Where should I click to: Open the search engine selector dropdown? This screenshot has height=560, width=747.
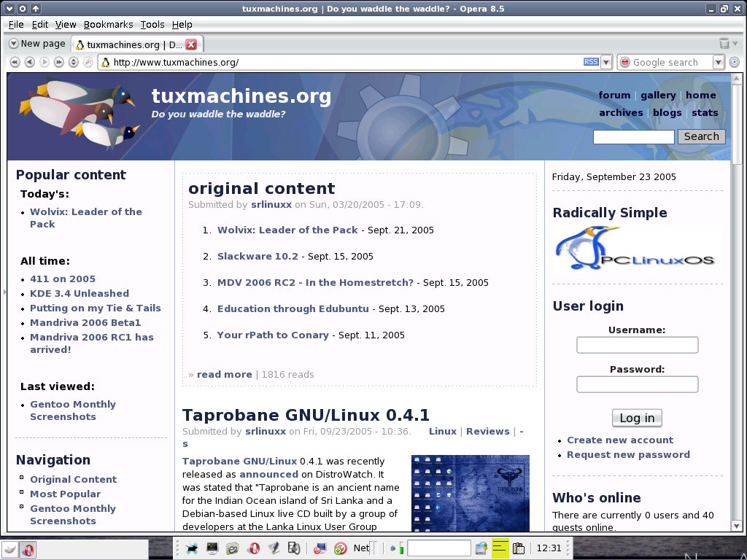pyautogui.click(x=719, y=63)
